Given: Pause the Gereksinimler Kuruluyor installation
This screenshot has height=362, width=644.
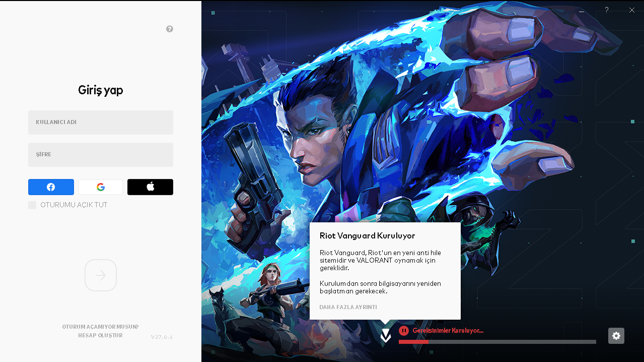Looking at the screenshot, I should tap(404, 330).
